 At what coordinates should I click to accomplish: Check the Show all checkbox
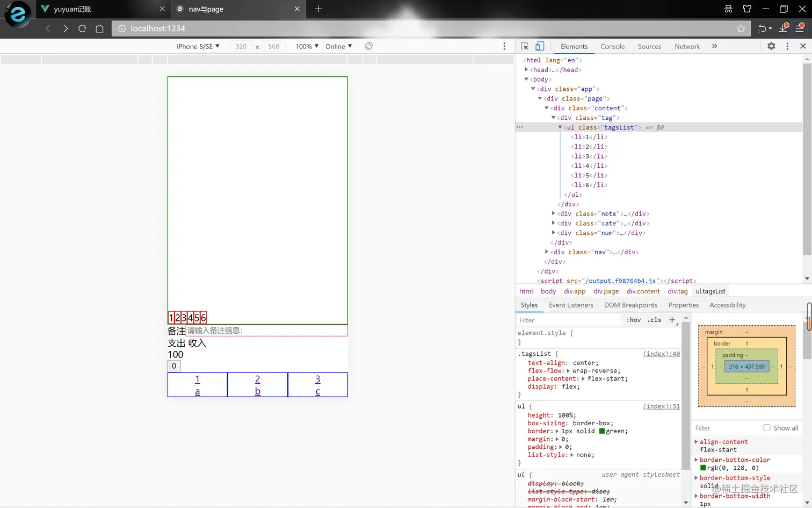pyautogui.click(x=767, y=428)
